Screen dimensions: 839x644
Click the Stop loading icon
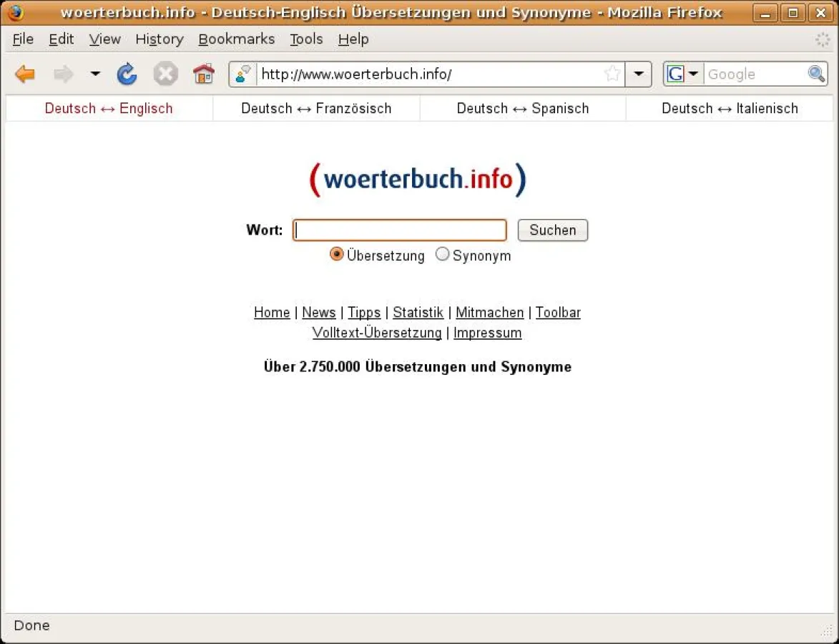click(165, 74)
